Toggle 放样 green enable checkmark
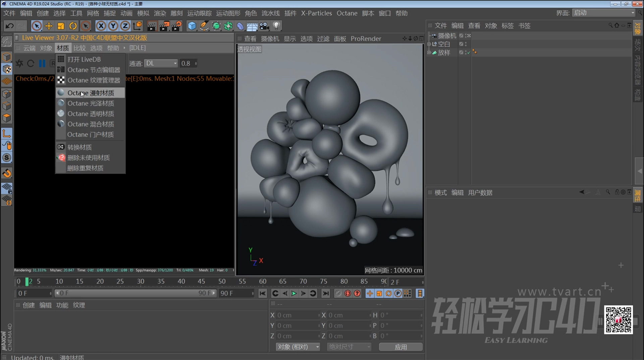644x360 pixels. click(x=468, y=52)
